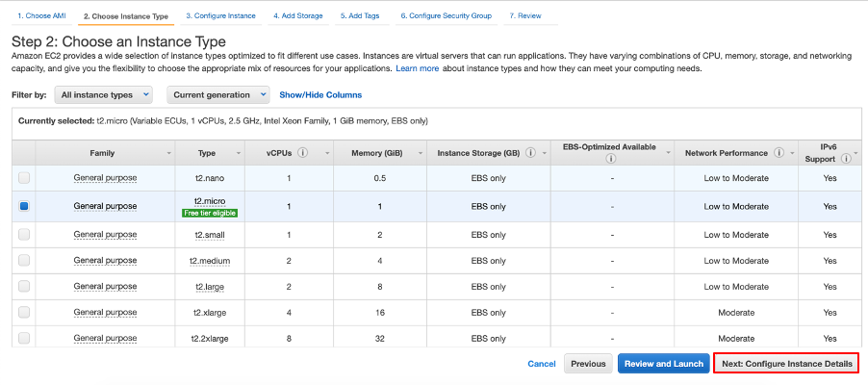Switch to 6. Configure Security Group tab
Viewport: 868px width, 385px height.
[x=446, y=16]
